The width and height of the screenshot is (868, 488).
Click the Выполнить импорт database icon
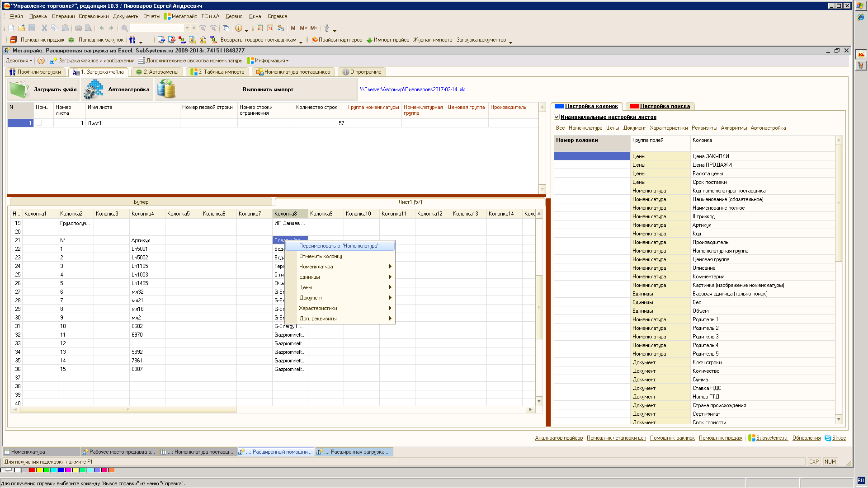pos(167,89)
